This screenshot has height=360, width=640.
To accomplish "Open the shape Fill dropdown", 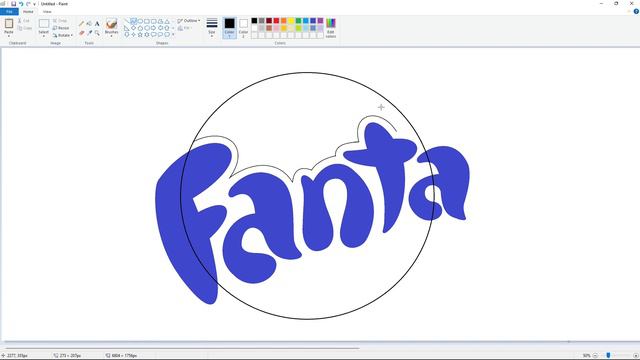I will tap(184, 28).
